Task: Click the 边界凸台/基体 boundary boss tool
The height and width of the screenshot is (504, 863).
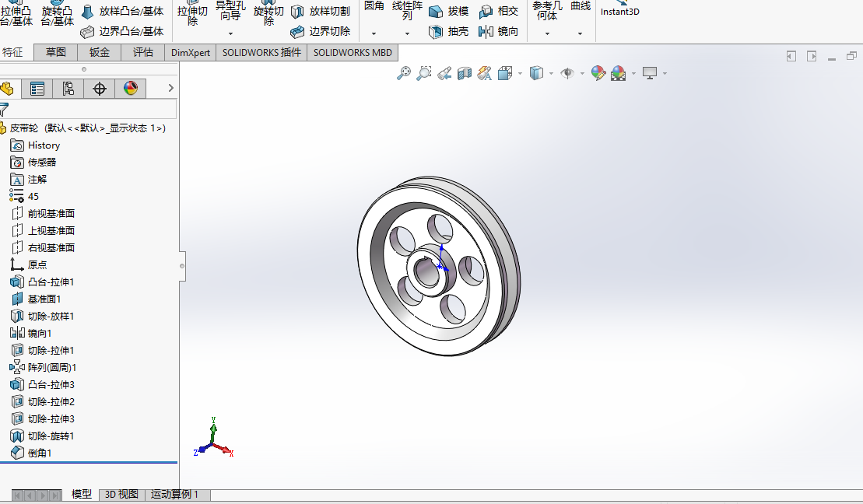Action: click(122, 32)
